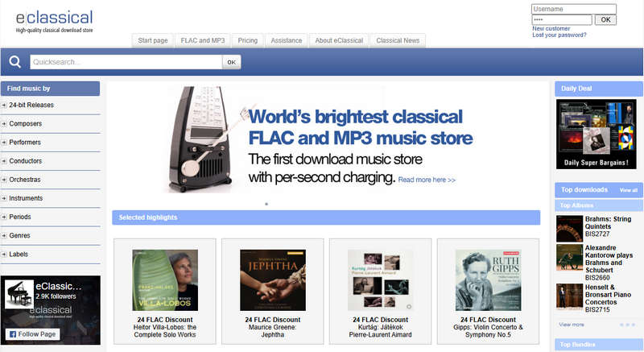Expand the Orchestras plus icon
This screenshot has height=352, width=644.
[x=4, y=180]
